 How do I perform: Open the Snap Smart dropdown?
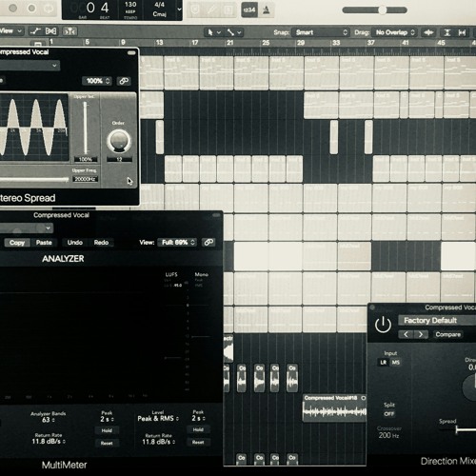(321, 32)
